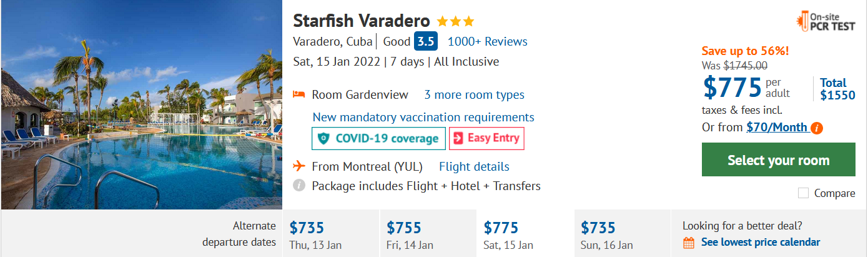Click the orange bed room icon
Image resolution: width=868 pixels, height=257 pixels.
pyautogui.click(x=299, y=94)
